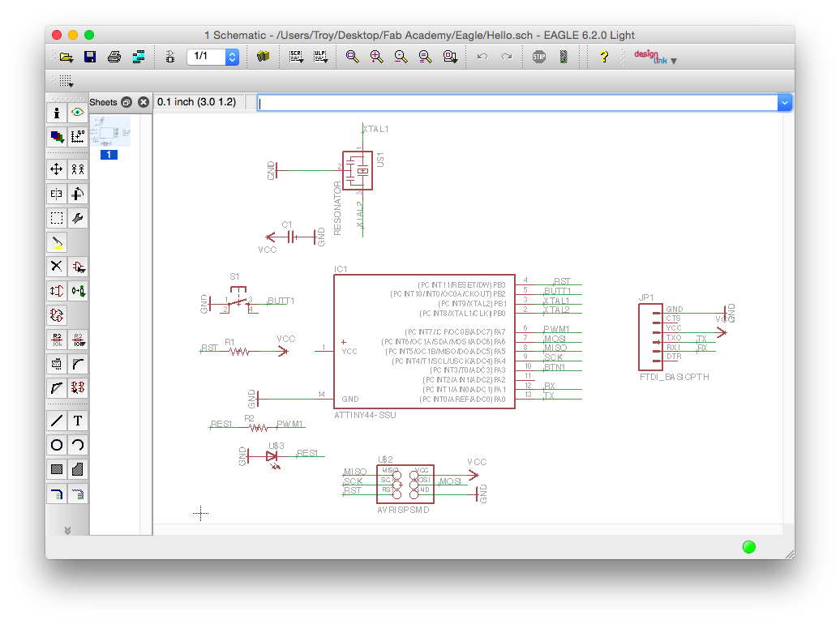840x624 pixels.
Task: Click the STOP command icon
Action: [539, 57]
